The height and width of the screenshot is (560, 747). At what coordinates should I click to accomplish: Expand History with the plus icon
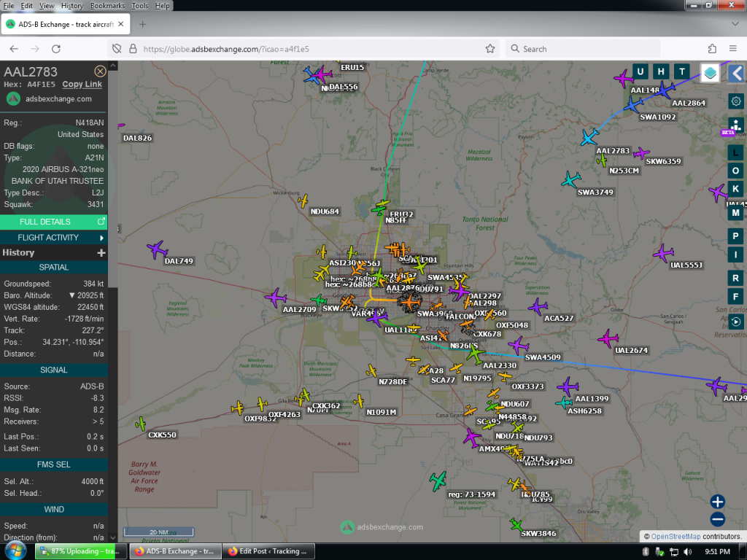tap(101, 253)
